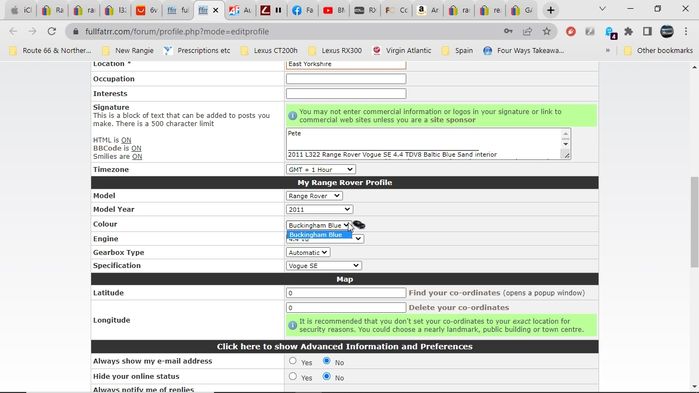Open the Lexus RX300 bookmark folder
The image size is (699, 393).
(335, 51)
